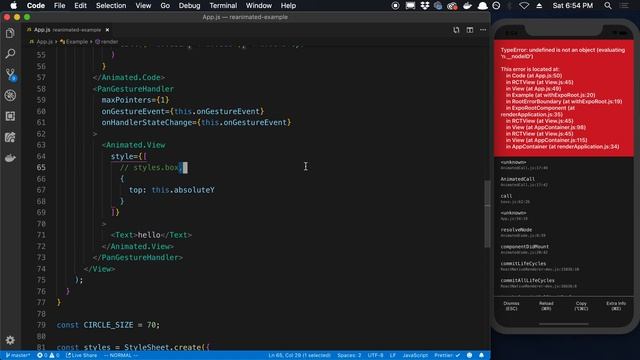Open the Extensions view in activity bar
640x360 pixels.
click(x=10, y=116)
